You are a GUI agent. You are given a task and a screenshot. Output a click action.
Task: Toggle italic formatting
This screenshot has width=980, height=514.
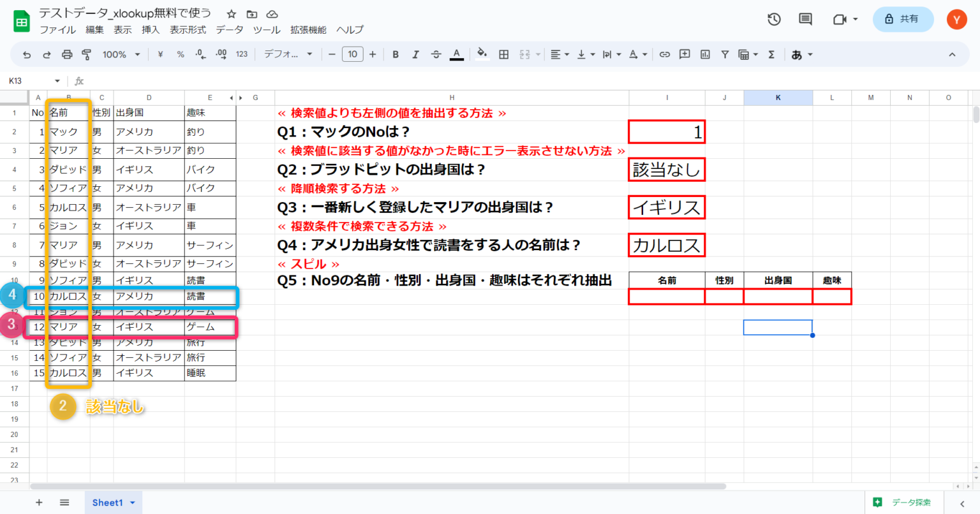coord(415,54)
